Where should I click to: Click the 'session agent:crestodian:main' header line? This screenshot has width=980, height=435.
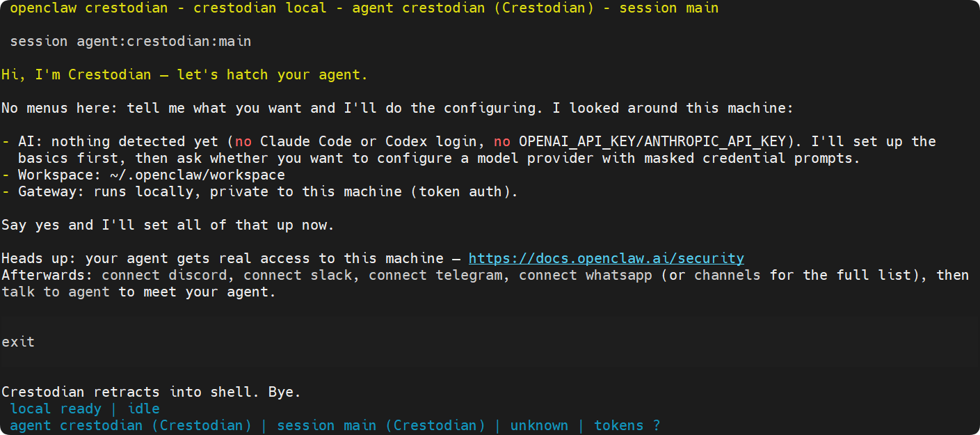(131, 42)
